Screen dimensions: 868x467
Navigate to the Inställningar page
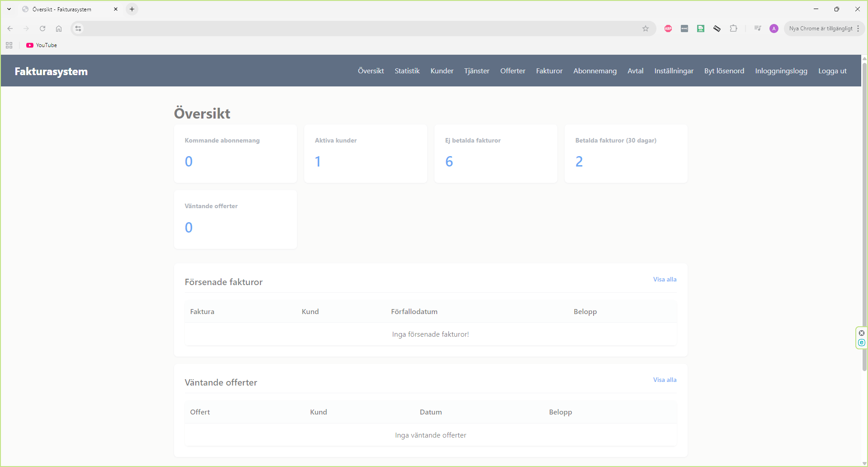point(674,71)
